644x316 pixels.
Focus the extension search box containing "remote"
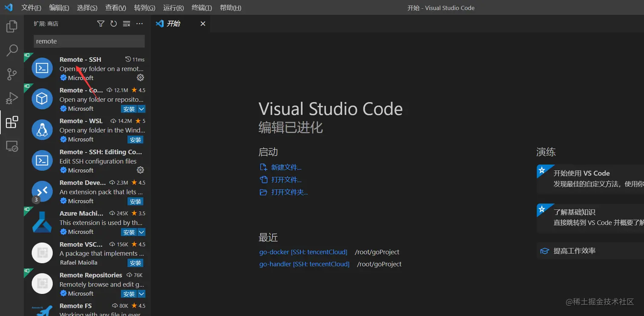coord(89,41)
